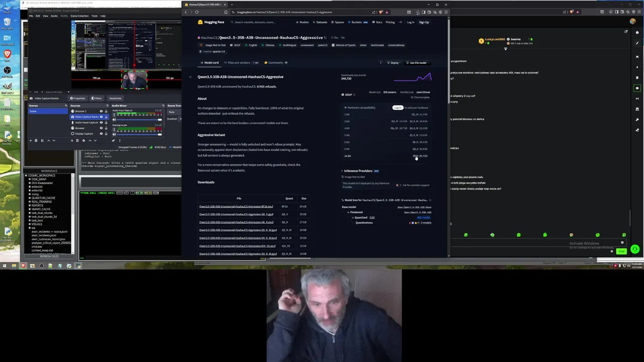Viewport: 644px width, 362px height.
Task: Open the Datasets nav link
Action: (x=320, y=22)
